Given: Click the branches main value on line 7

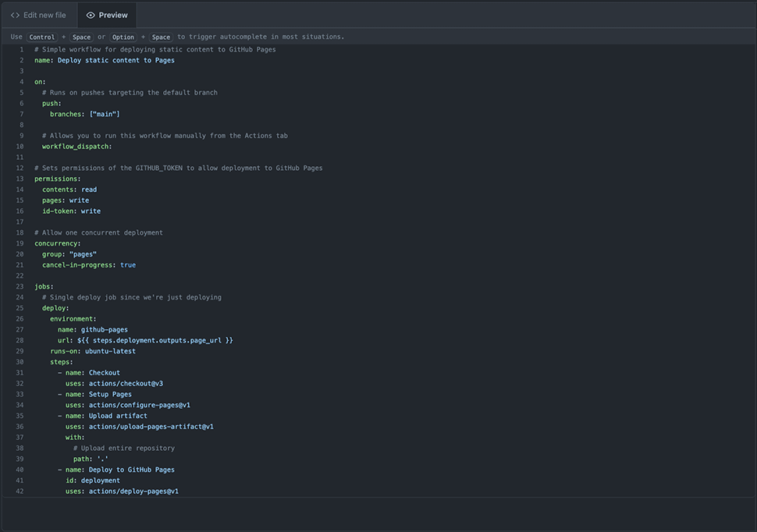Looking at the screenshot, I should [105, 114].
